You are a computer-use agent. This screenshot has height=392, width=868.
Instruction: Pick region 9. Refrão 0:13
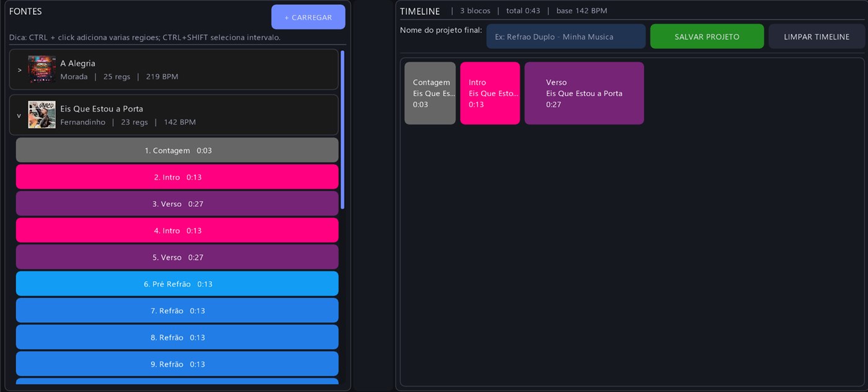(x=177, y=364)
